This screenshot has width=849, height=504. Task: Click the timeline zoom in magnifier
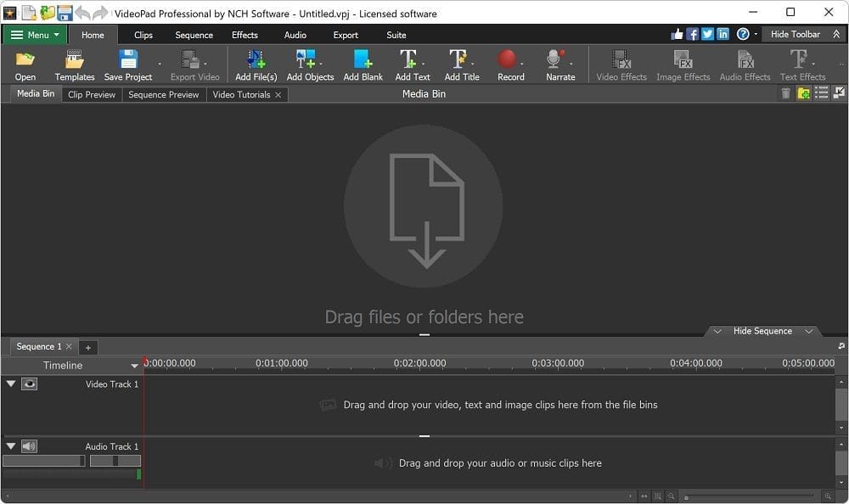point(828,496)
